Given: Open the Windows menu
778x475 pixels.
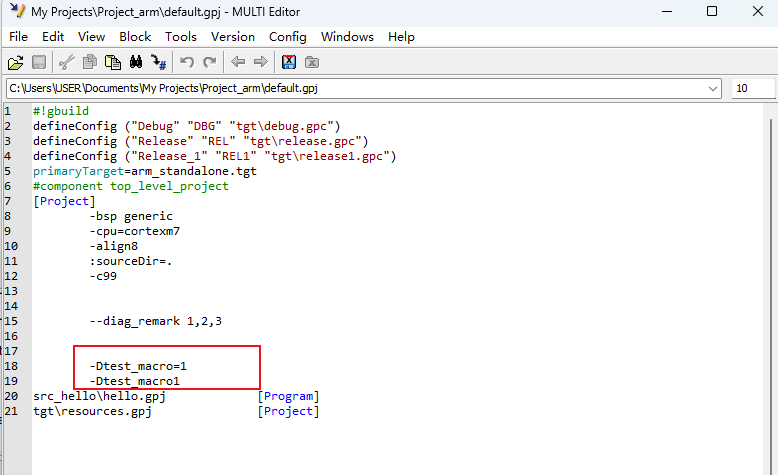Looking at the screenshot, I should point(347,37).
